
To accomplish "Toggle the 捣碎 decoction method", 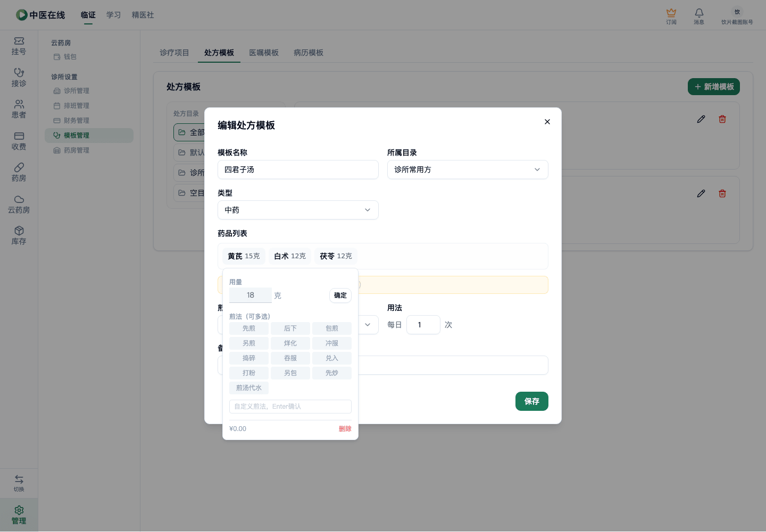I will 249,358.
